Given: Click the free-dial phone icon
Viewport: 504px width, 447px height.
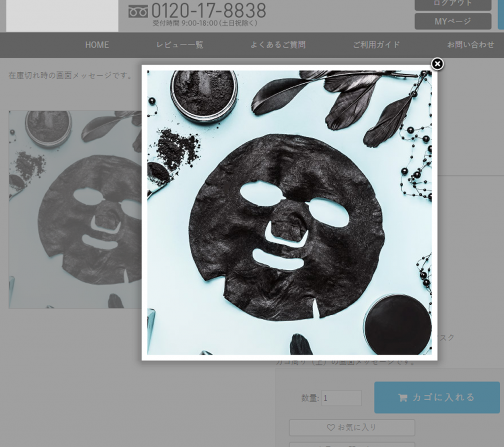Looking at the screenshot, I should 138,12.
